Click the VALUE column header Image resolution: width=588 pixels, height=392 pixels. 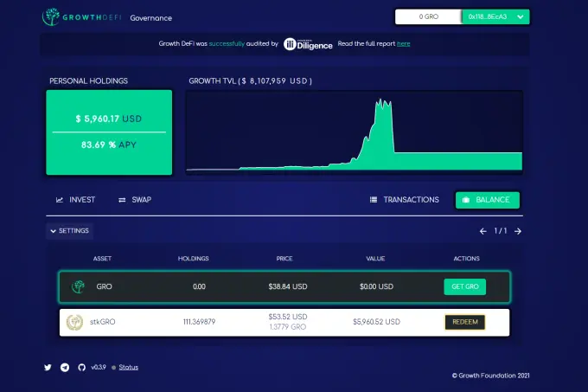376,259
